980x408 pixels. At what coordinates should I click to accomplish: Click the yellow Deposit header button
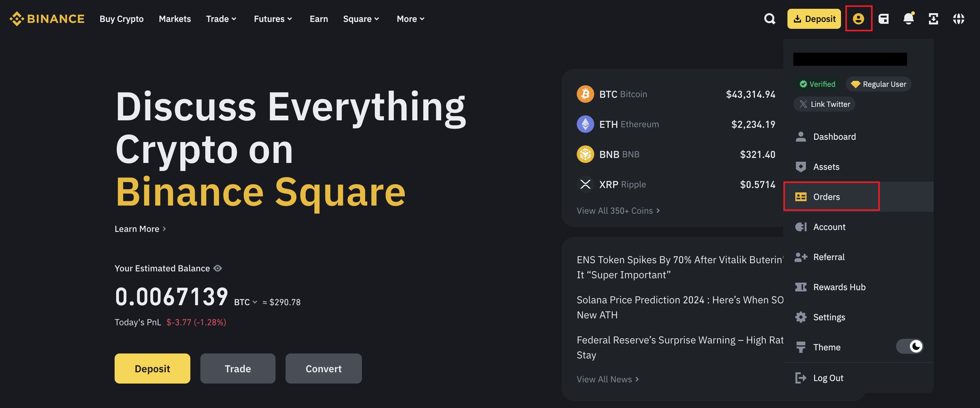814,19
